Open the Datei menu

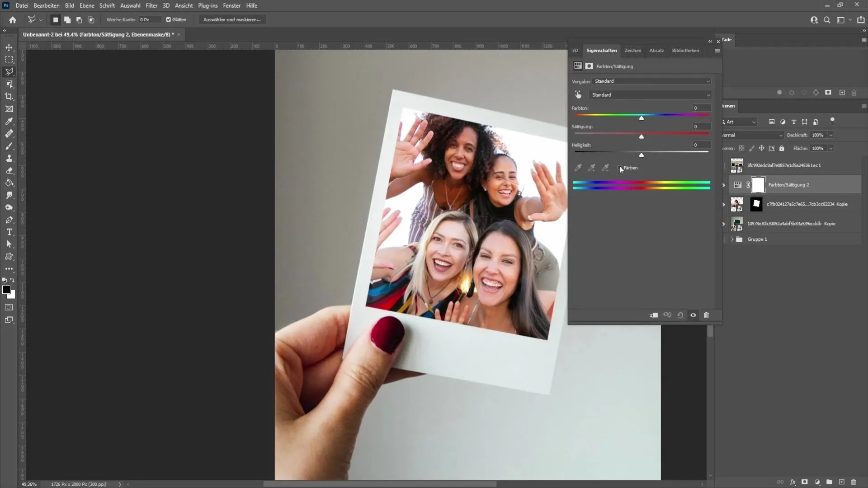[x=22, y=5]
